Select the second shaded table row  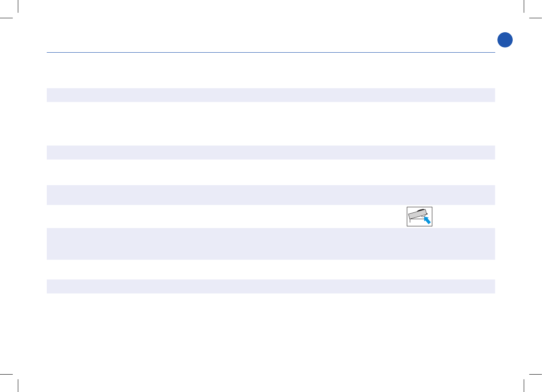click(x=270, y=152)
